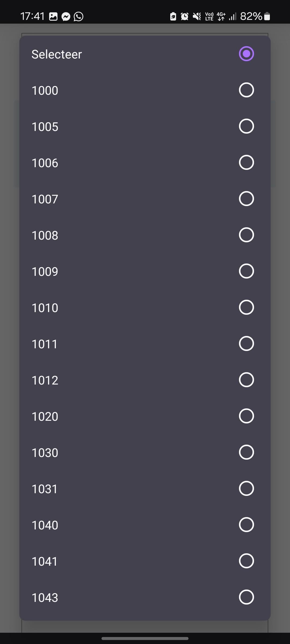
Task: Tap the battery status icon
Action: (x=267, y=16)
